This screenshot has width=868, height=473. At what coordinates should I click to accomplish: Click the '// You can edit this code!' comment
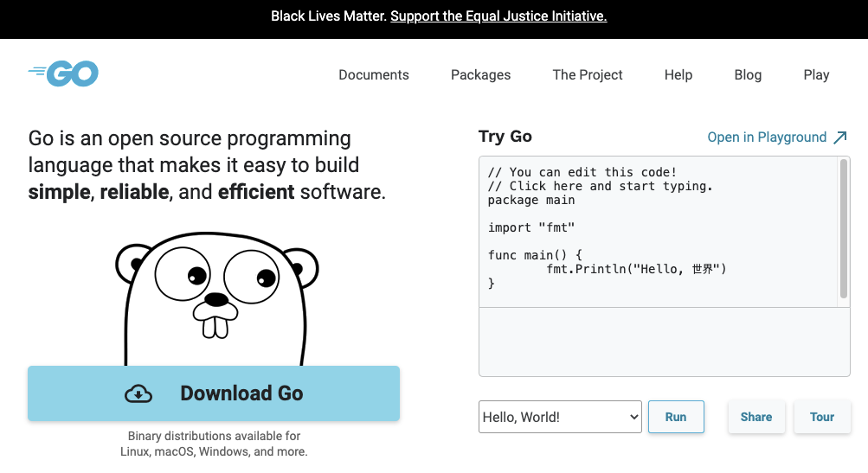coord(582,172)
